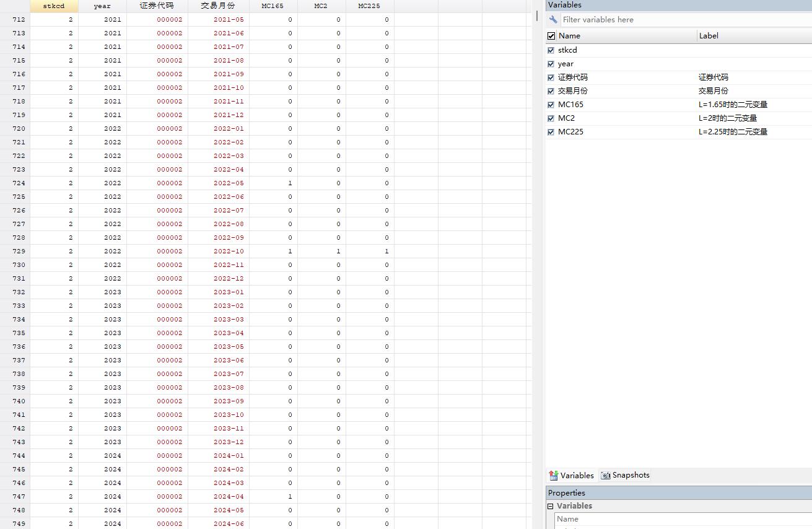Screen dimensions: 812x529
Task: Toggle the select-all checkbox beside Name header
Action: [x=551, y=36]
